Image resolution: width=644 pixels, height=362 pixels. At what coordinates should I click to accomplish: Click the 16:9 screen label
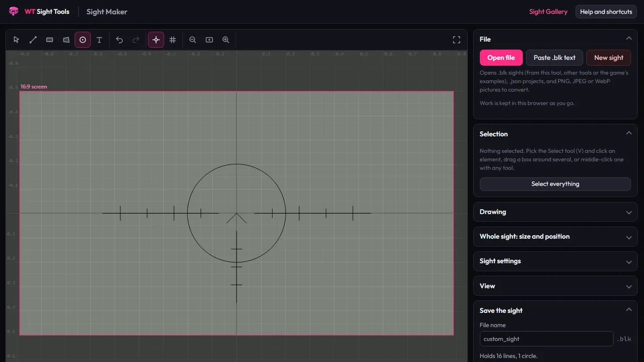(x=34, y=87)
